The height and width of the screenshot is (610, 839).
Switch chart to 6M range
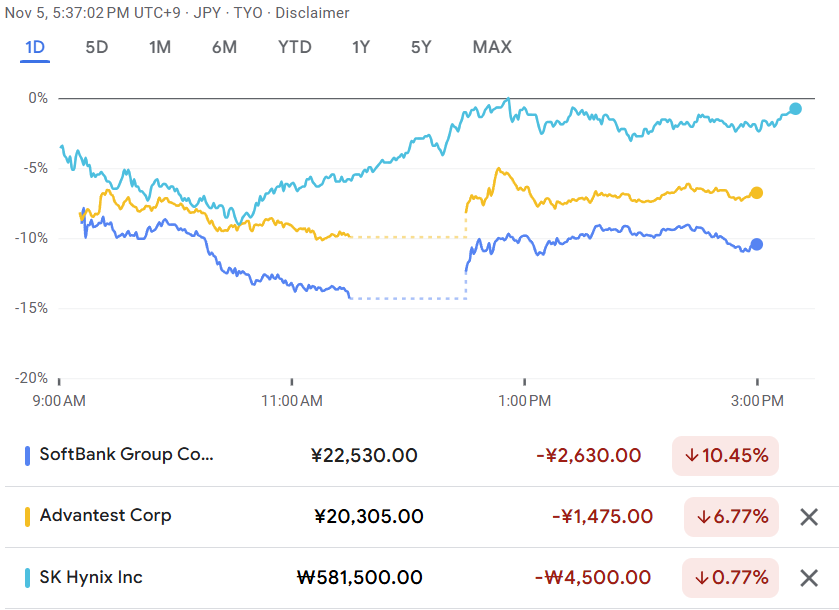point(224,47)
